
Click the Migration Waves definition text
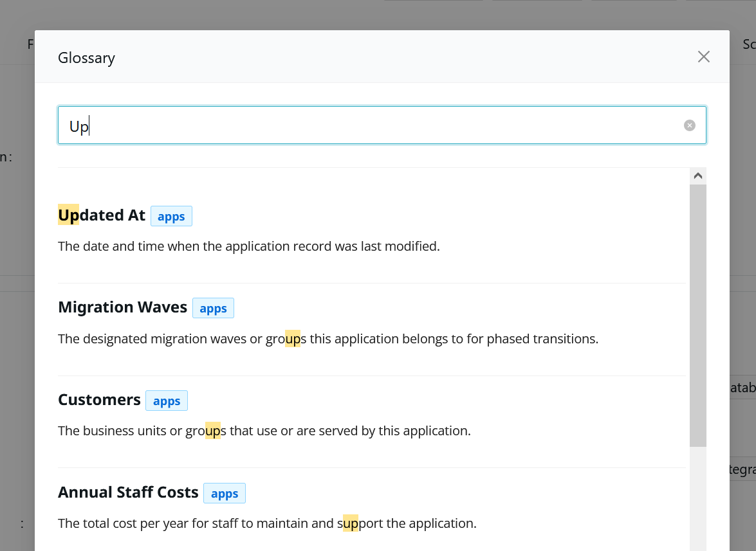[327, 339]
